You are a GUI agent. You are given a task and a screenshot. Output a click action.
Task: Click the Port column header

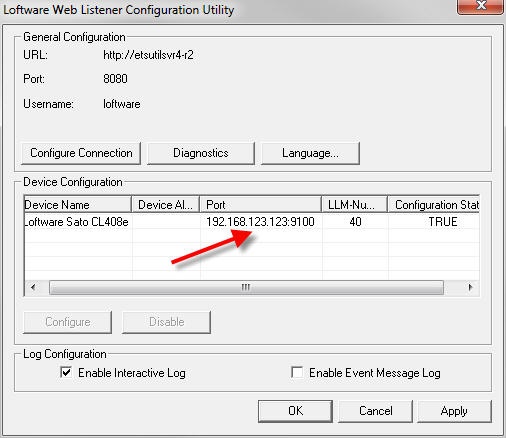(x=261, y=204)
